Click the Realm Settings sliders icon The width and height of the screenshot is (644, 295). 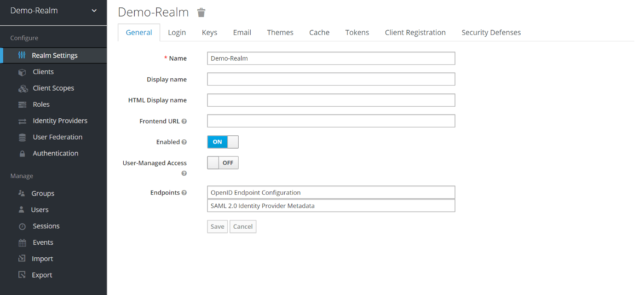pyautogui.click(x=22, y=55)
